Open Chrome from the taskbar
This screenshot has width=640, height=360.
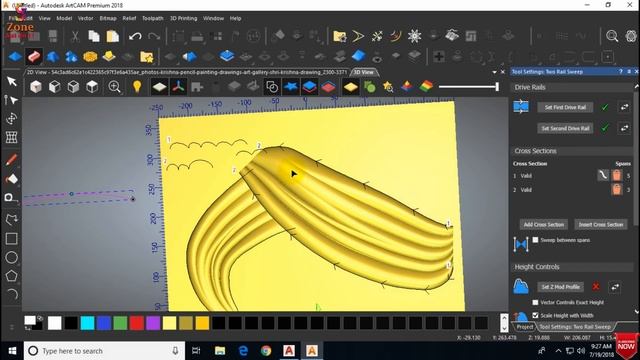coord(266,351)
